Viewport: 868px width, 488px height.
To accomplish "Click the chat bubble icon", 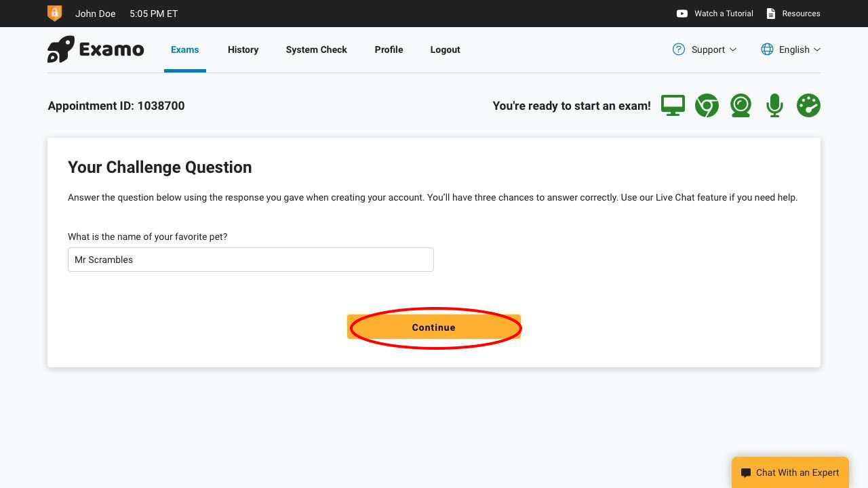I will (x=745, y=473).
